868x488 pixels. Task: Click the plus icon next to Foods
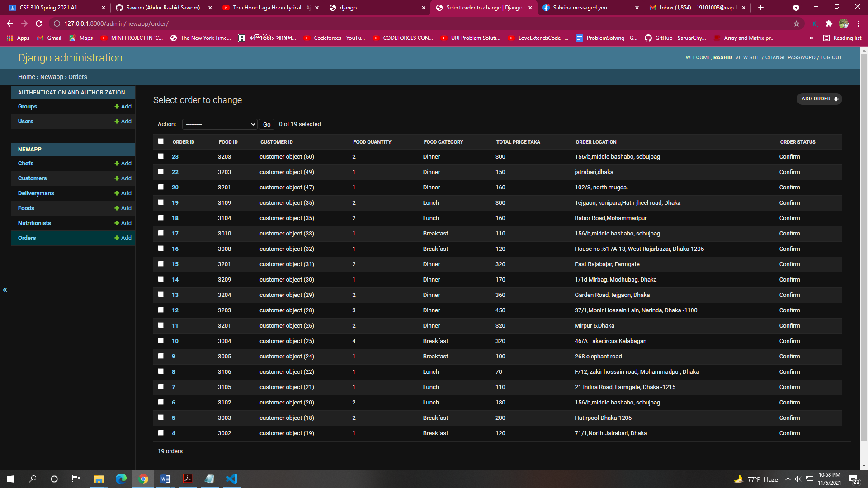point(117,208)
